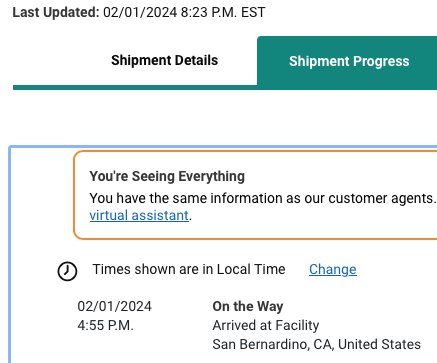Click the customer agents information sentence

pos(263,198)
